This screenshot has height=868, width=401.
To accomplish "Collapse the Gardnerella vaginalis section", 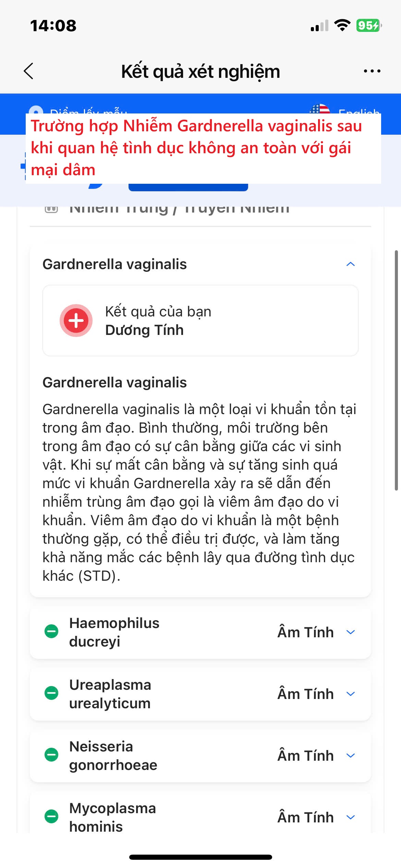I will (x=350, y=264).
